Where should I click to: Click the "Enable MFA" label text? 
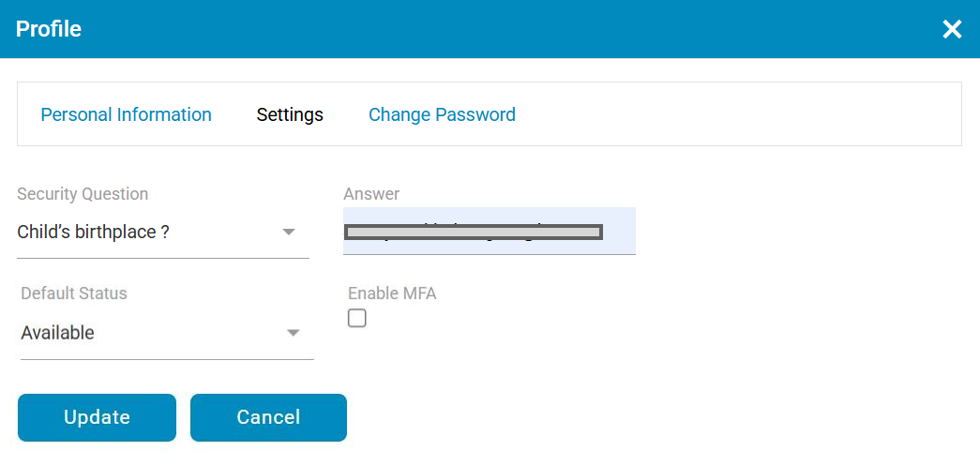point(392,293)
